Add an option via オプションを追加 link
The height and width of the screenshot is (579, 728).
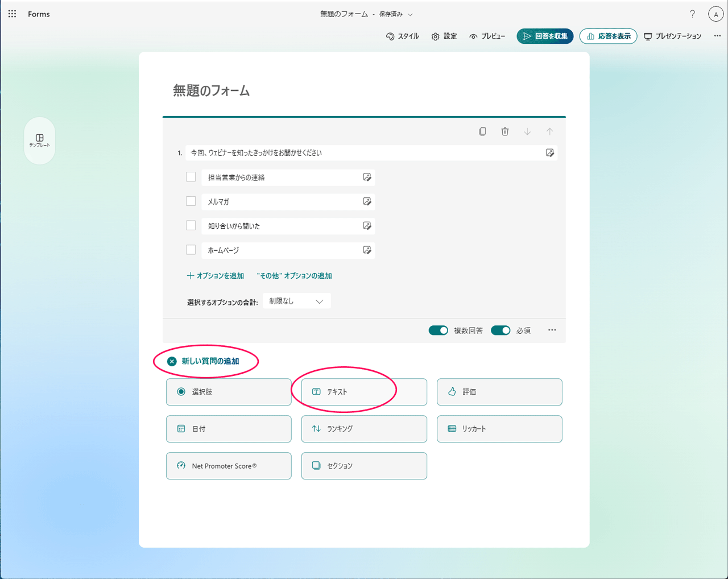(x=216, y=275)
